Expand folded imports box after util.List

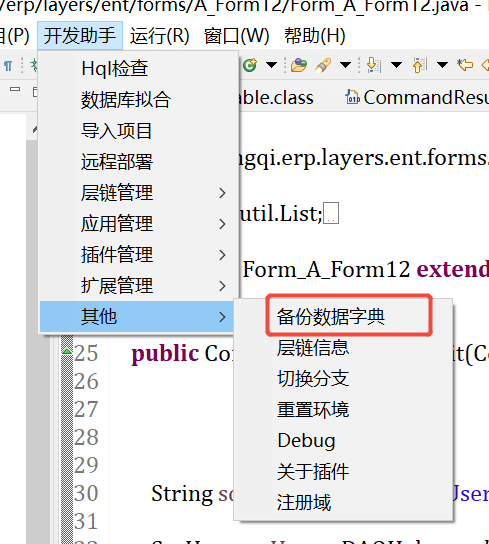331,213
